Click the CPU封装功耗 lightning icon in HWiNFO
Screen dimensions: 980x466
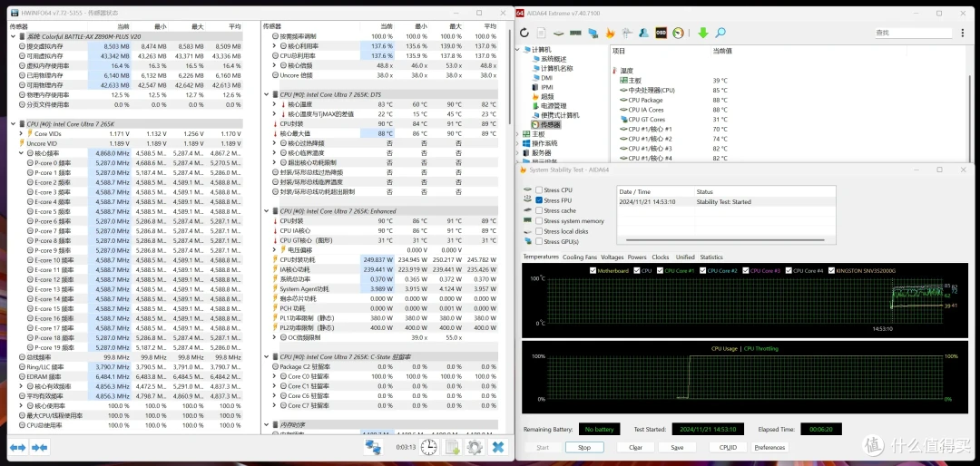(x=275, y=260)
